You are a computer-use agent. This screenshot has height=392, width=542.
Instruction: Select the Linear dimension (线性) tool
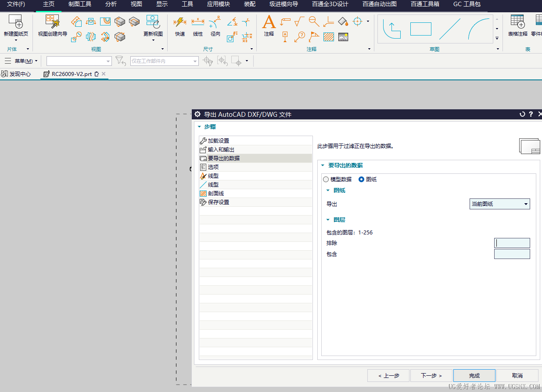coord(198,22)
